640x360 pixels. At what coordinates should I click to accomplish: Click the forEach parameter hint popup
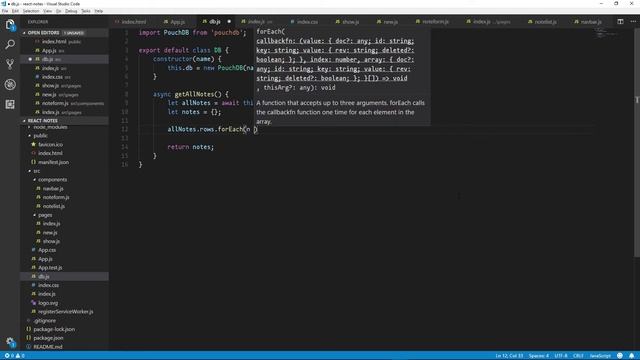[342, 76]
